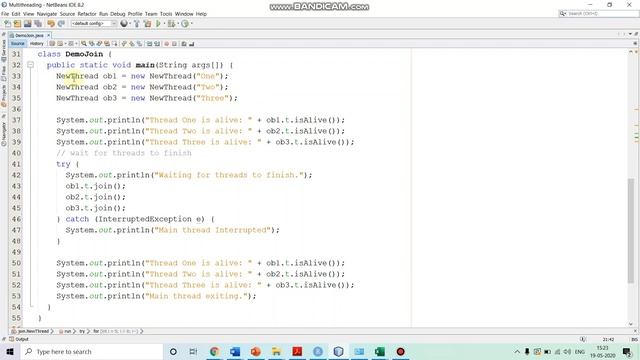640x360 pixels.
Task: Click the Cortana circle icon on taskbar
Action: pyautogui.click(x=173, y=351)
